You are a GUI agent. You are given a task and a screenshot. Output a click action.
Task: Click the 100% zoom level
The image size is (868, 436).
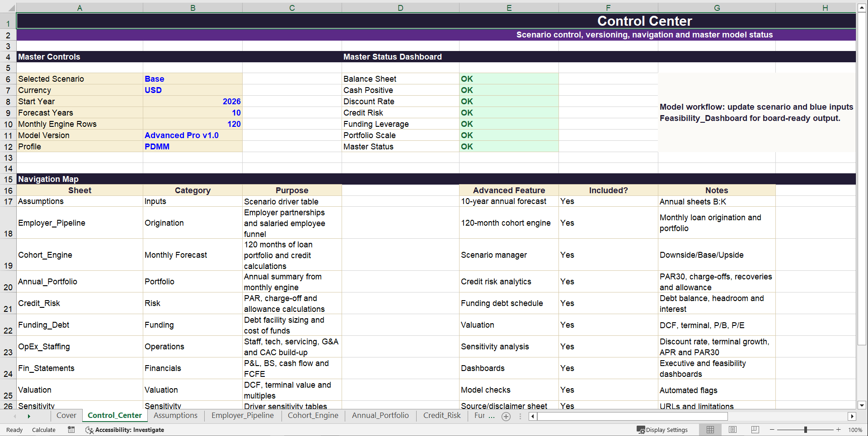(x=855, y=430)
